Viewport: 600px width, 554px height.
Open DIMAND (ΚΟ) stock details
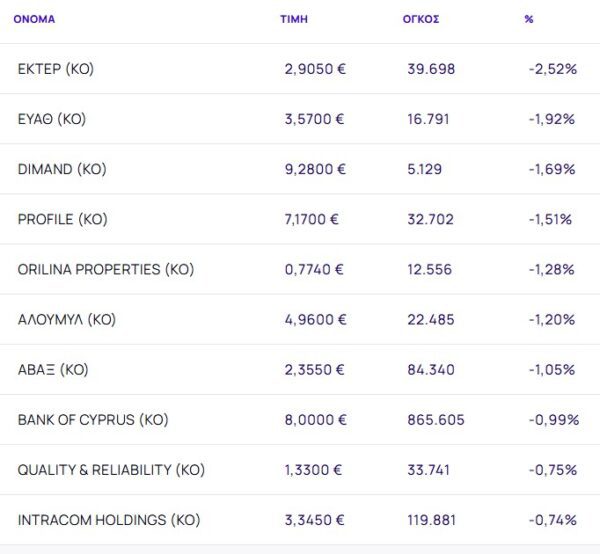tap(59, 169)
